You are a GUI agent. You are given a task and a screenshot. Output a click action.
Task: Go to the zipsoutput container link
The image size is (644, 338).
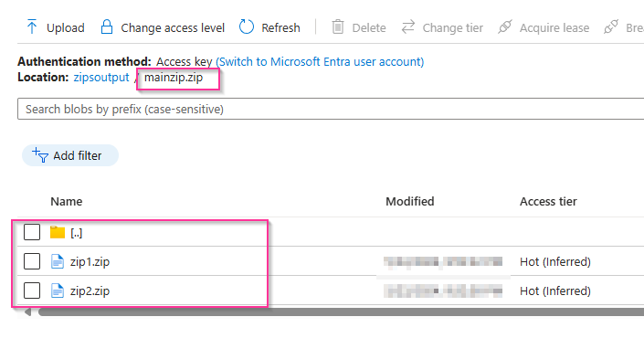pyautogui.click(x=101, y=78)
